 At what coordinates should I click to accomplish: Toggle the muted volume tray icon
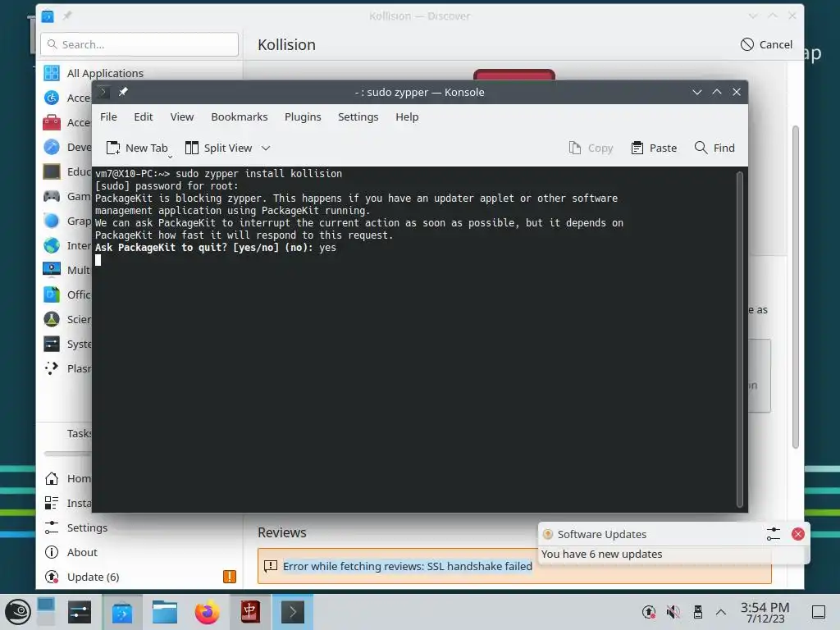coord(673,612)
